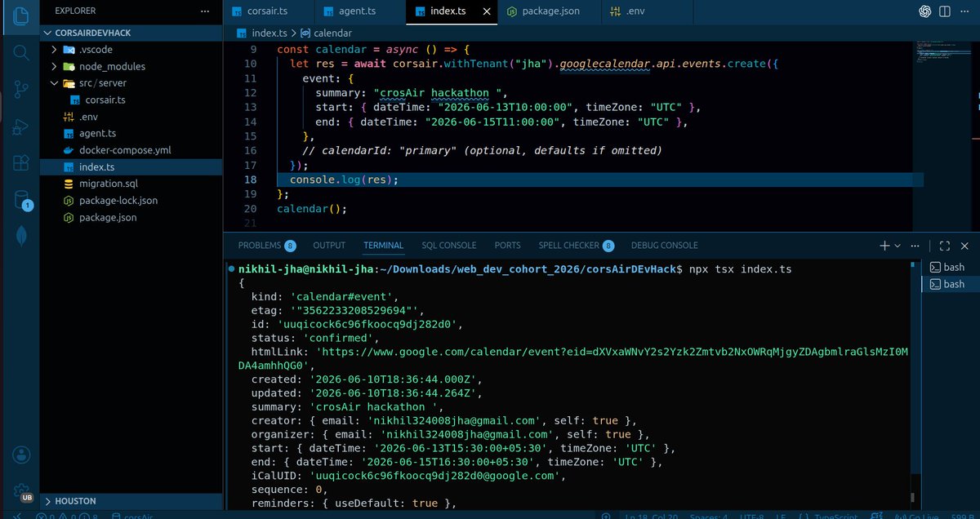
Task: Expand the .vscode folder
Action: [x=131, y=49]
